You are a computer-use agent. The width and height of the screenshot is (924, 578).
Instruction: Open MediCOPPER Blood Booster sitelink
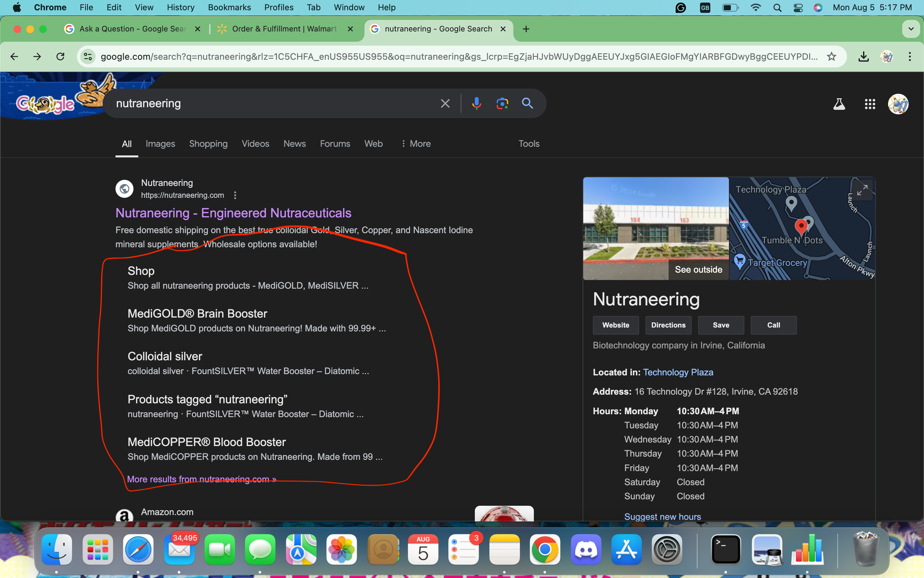point(207,442)
